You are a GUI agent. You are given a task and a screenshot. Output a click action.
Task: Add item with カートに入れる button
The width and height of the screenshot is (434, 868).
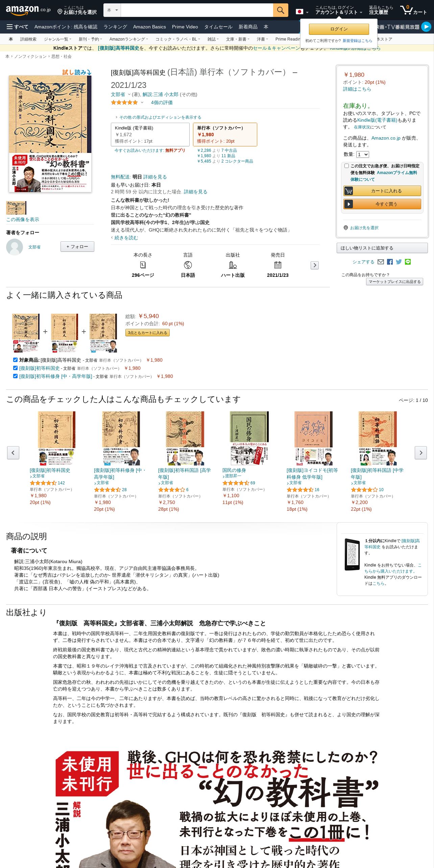click(x=382, y=191)
